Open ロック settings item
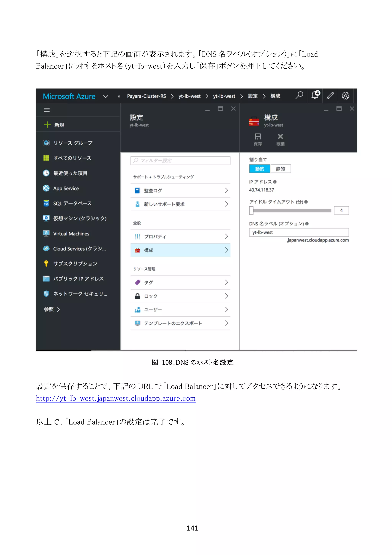 point(180,296)
